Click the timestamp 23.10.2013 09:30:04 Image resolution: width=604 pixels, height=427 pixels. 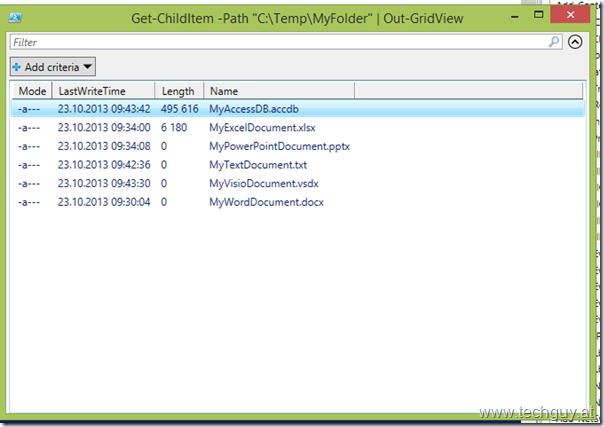[x=104, y=202]
